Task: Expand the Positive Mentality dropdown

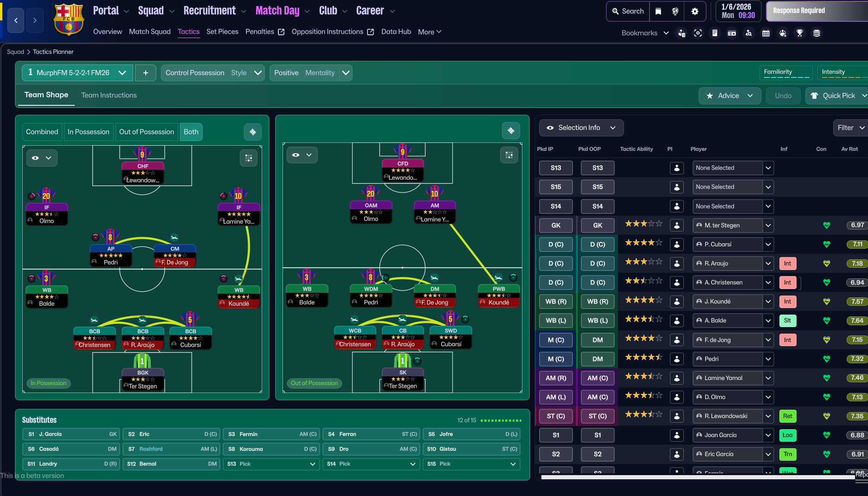Action: pyautogui.click(x=346, y=73)
